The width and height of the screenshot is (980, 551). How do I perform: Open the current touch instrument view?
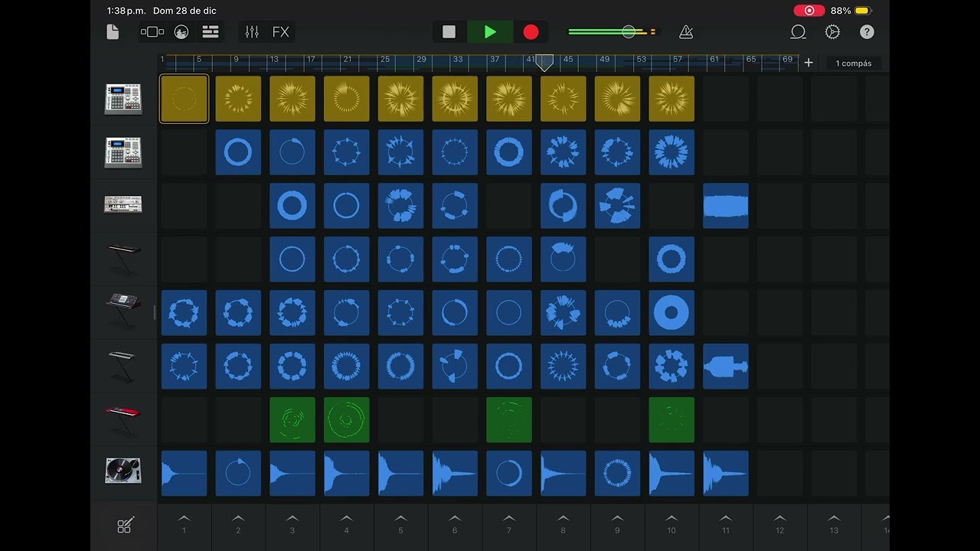[x=181, y=31]
